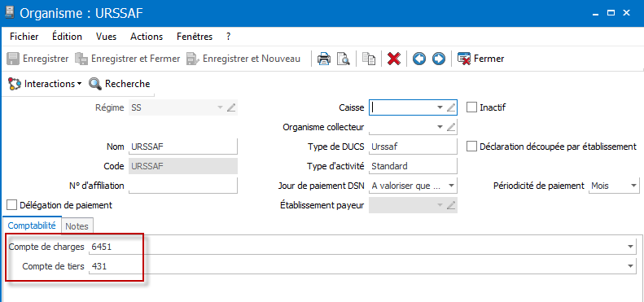The image size is (644, 302).
Task: Enable the Inactif checkbox
Action: coord(472,107)
